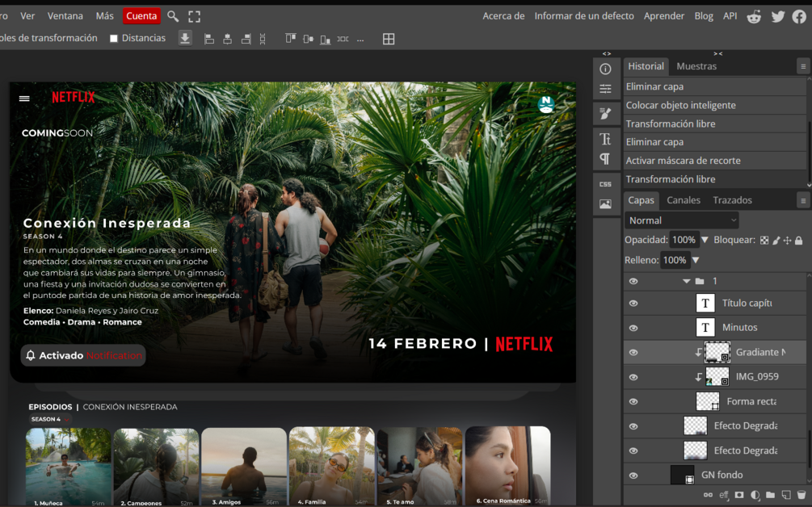Lock image pixels brush icon

pyautogui.click(x=776, y=240)
